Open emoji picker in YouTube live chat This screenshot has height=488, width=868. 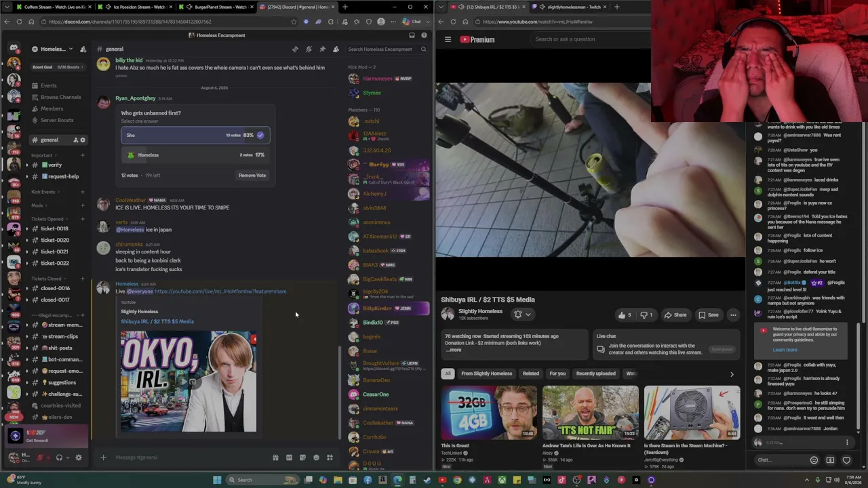point(814,460)
